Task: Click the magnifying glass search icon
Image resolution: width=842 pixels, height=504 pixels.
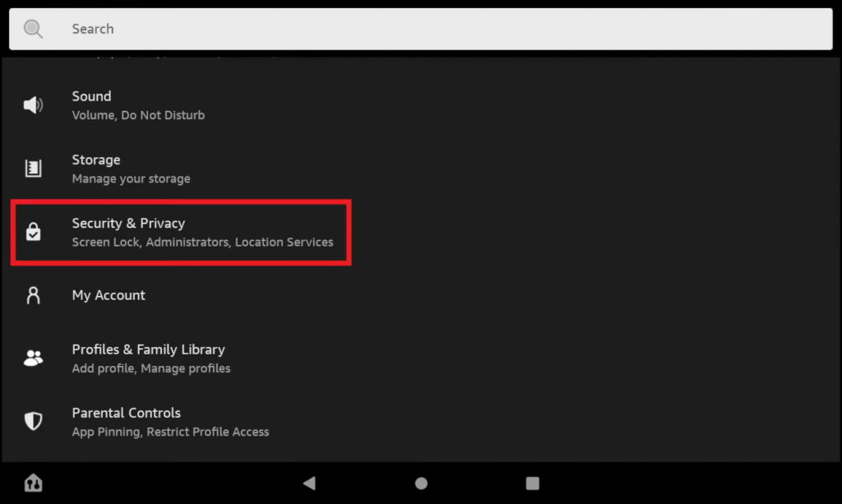Action: [33, 29]
